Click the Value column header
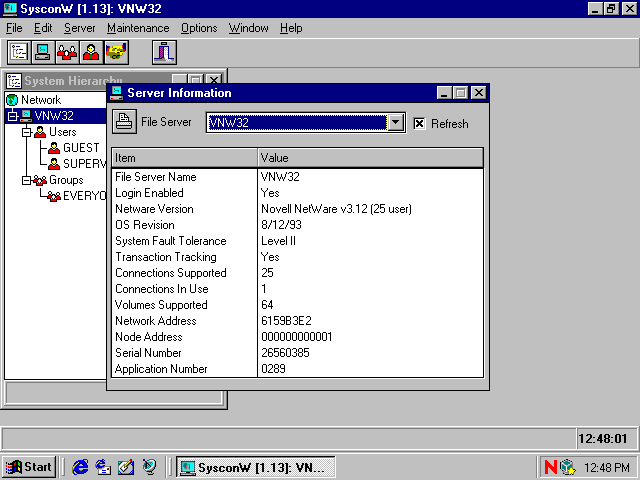Viewport: 640px width, 480px height. coord(371,158)
